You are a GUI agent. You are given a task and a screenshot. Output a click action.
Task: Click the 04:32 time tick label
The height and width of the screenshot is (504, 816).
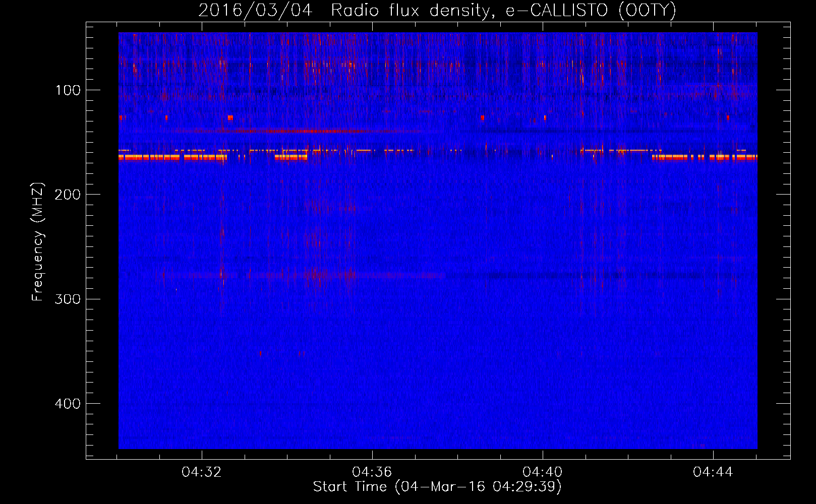pyautogui.click(x=202, y=472)
